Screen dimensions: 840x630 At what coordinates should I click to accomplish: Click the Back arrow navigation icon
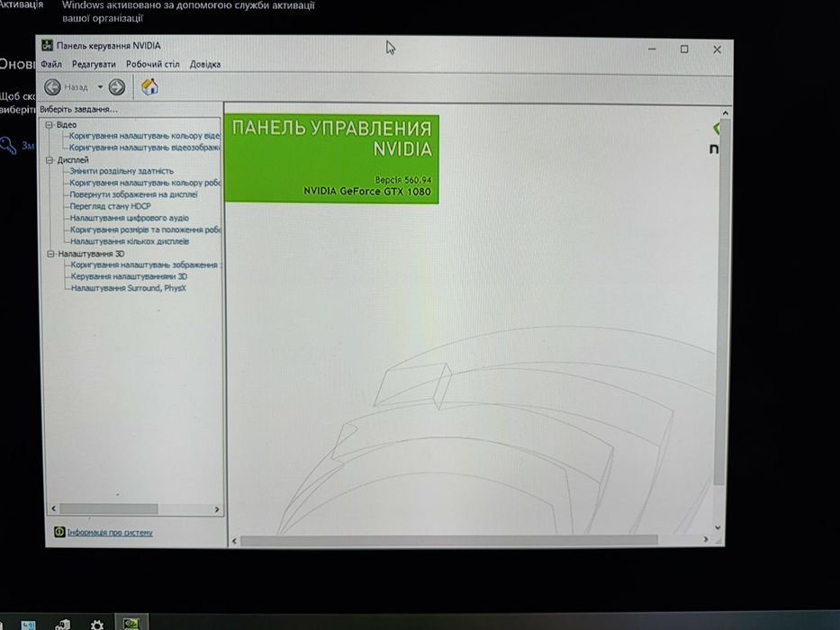(52, 86)
